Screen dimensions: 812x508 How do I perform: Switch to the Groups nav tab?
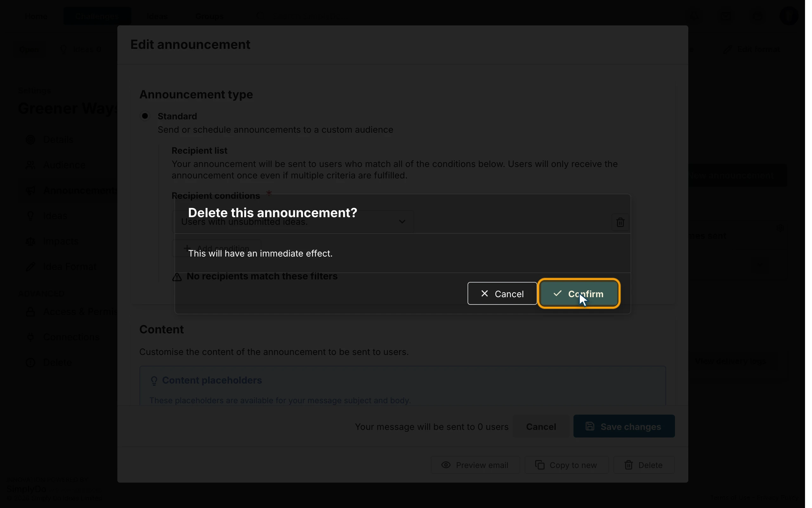pos(210,16)
